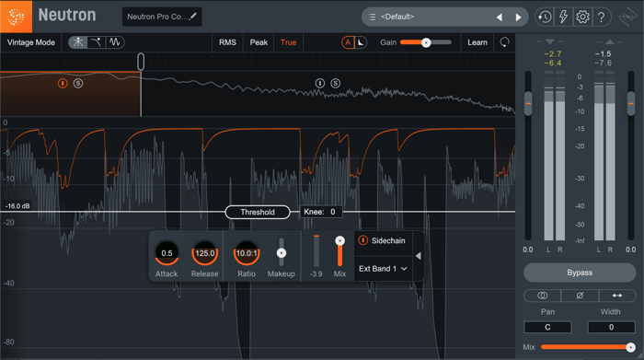Switch detection mode to RMS
644x360 pixels.
click(227, 42)
